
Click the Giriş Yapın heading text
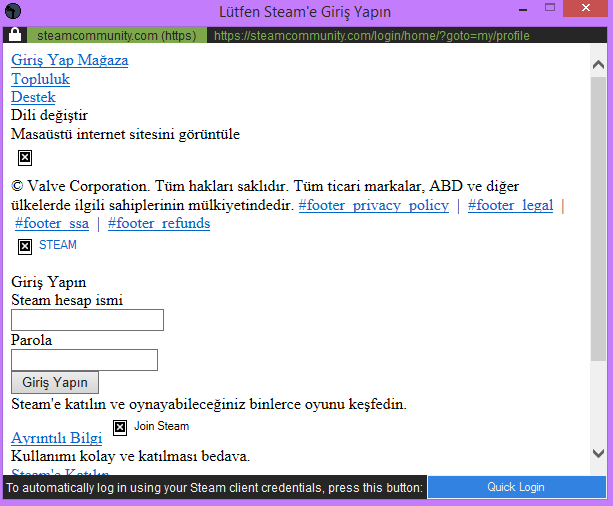coord(48,282)
